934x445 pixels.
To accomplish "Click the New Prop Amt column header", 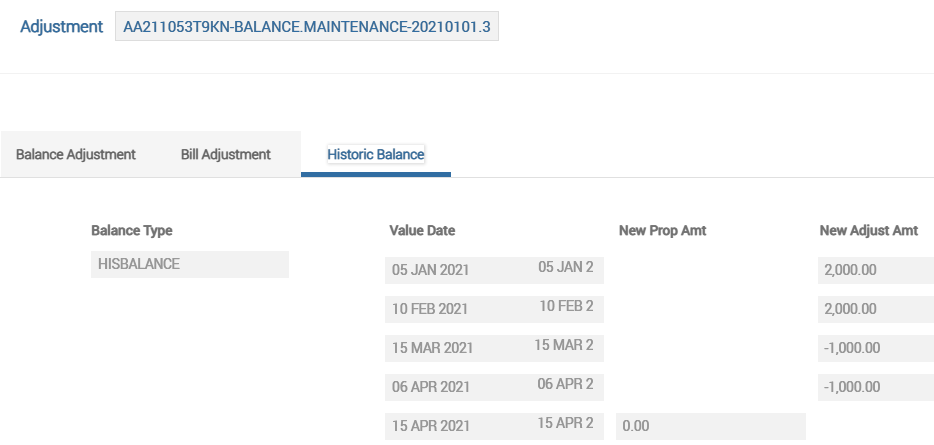I will point(662,231).
